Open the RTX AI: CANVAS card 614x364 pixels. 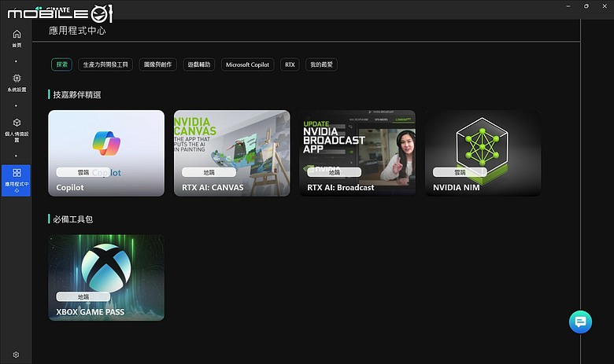(x=231, y=153)
